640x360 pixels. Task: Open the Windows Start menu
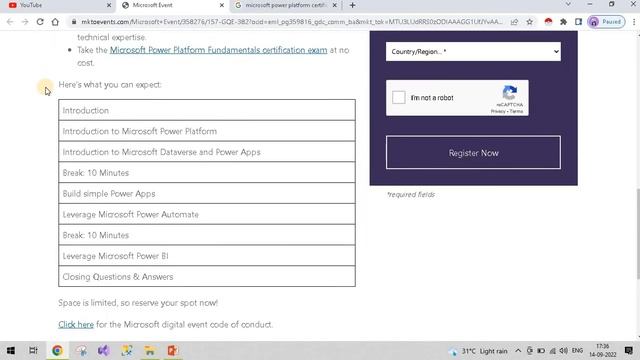point(11,351)
